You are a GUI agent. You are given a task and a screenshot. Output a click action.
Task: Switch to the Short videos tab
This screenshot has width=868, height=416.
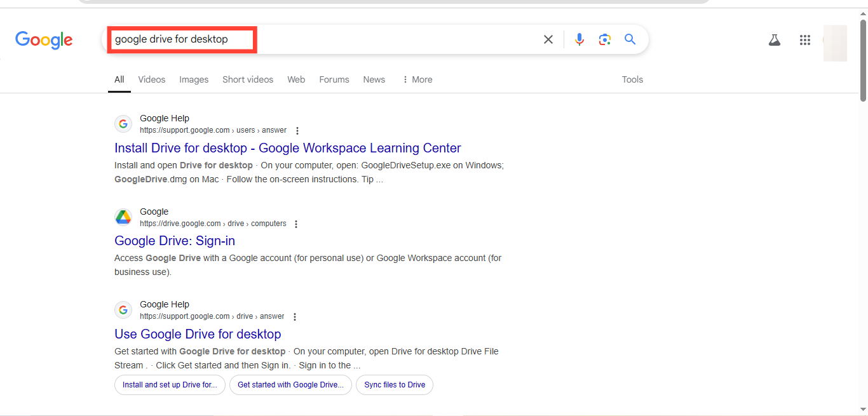pos(248,79)
